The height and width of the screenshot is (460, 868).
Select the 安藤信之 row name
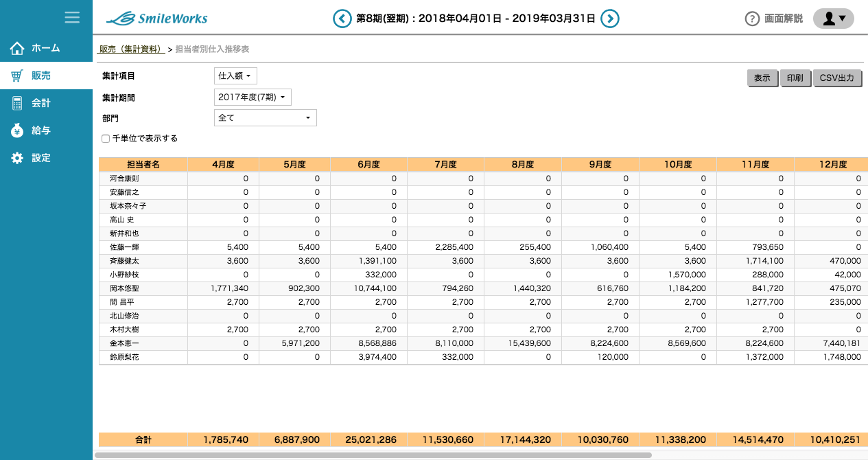point(124,192)
